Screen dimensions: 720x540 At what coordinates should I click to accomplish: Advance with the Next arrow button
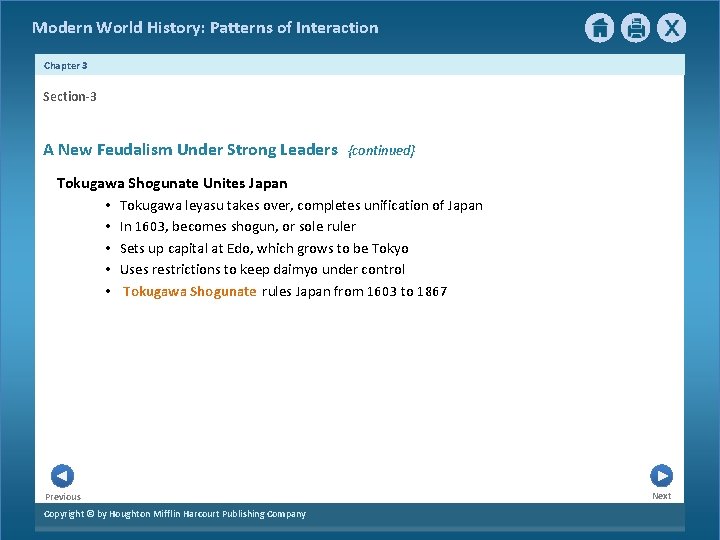[x=662, y=476]
